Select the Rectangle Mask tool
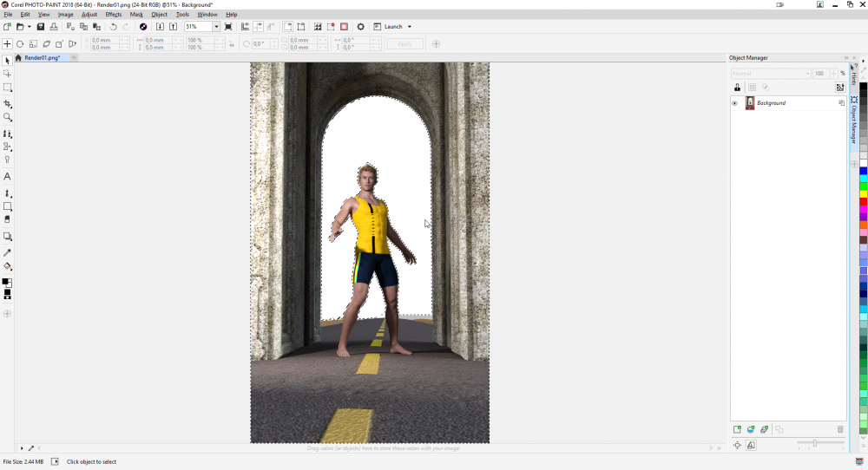 7,88
